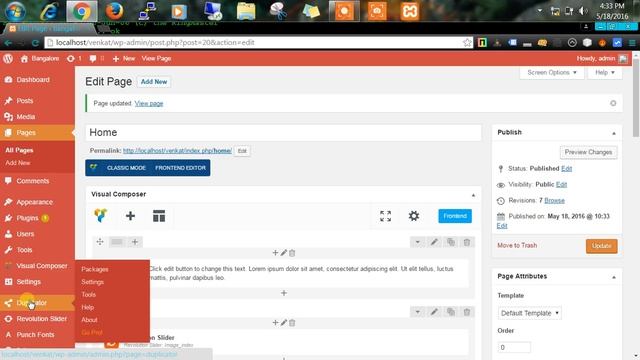The image size is (640, 360).
Task: Go to Dashboard in sidebar
Action: coord(33,80)
